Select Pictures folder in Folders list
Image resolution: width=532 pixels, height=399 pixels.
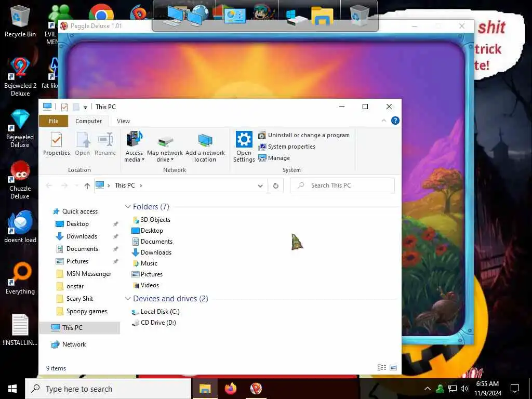(x=147, y=274)
